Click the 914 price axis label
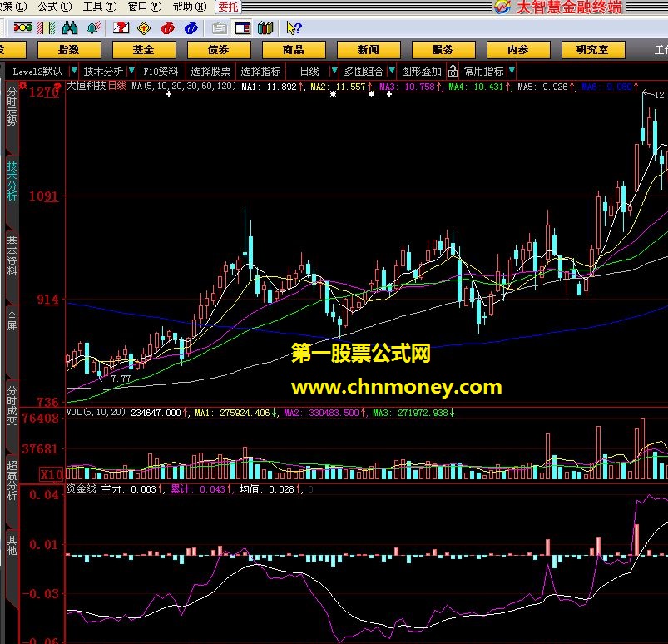 click(x=47, y=300)
